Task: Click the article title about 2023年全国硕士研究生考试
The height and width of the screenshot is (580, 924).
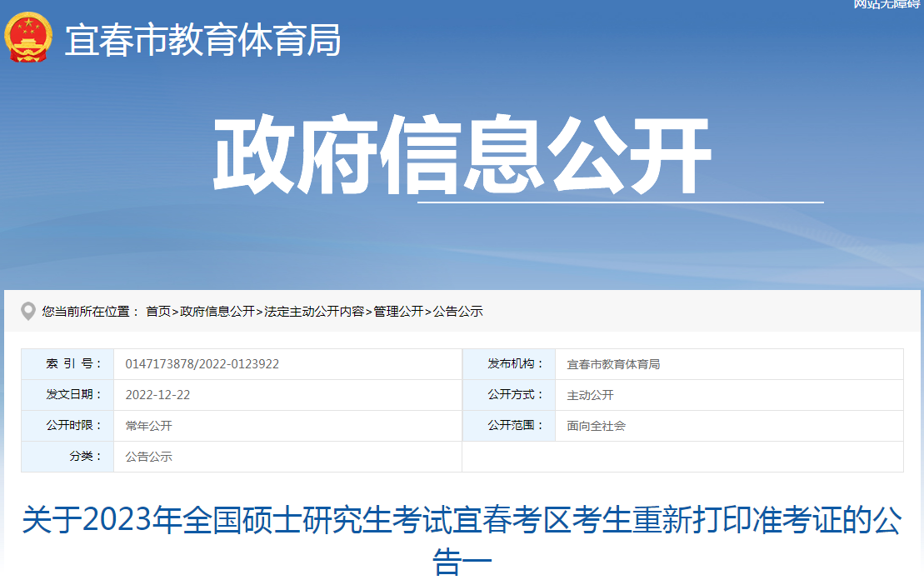Action: 462,540
